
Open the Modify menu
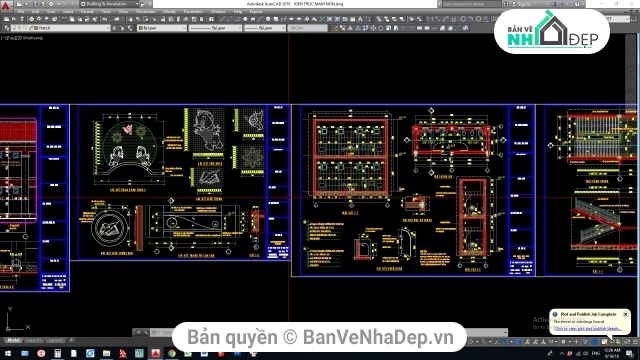pyautogui.click(x=169, y=12)
